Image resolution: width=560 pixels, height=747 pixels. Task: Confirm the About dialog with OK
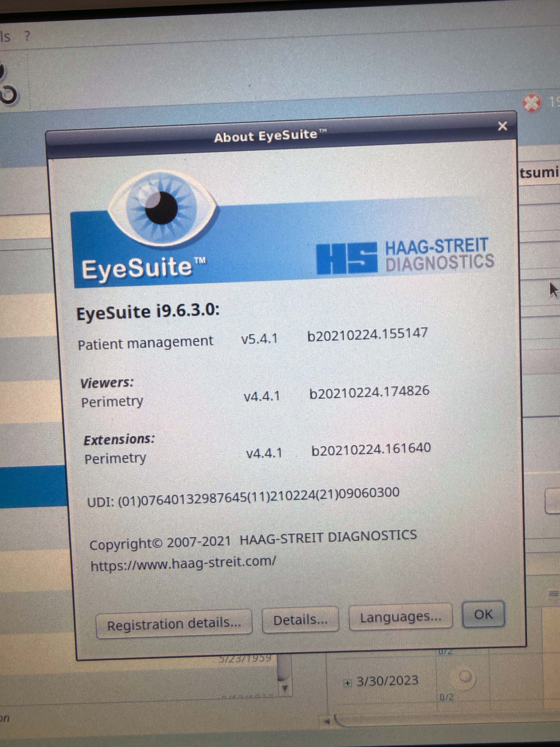[483, 614]
